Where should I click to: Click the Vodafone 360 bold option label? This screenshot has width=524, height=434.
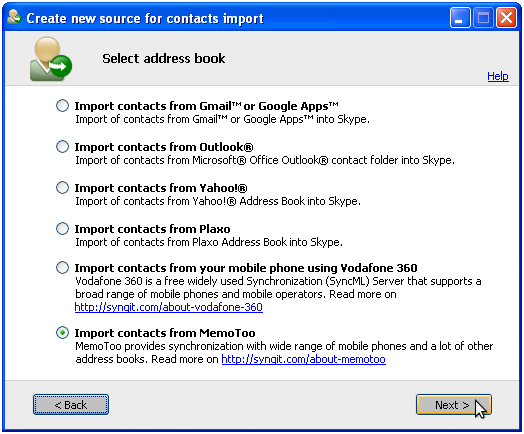point(246,268)
